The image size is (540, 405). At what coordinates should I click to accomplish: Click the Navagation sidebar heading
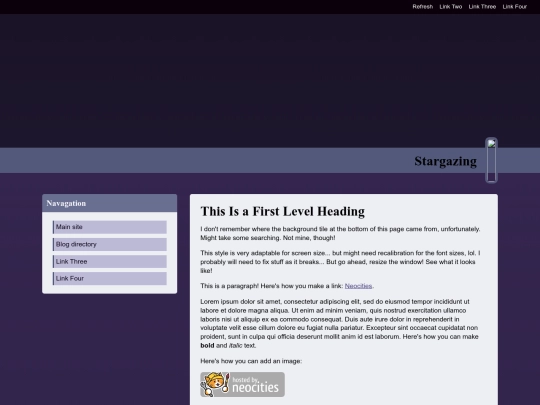(66, 203)
